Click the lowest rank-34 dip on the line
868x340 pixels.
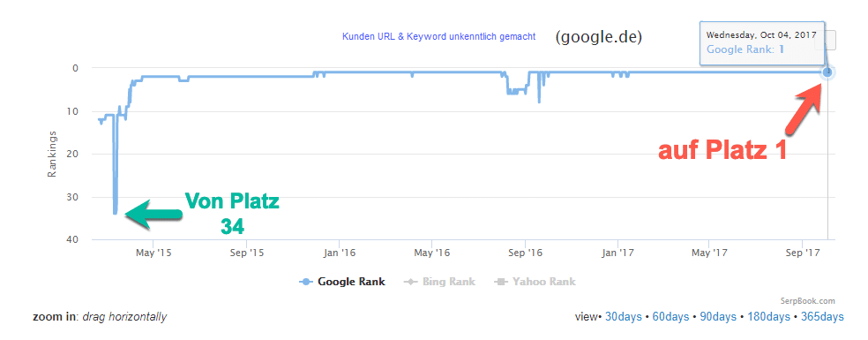point(115,213)
